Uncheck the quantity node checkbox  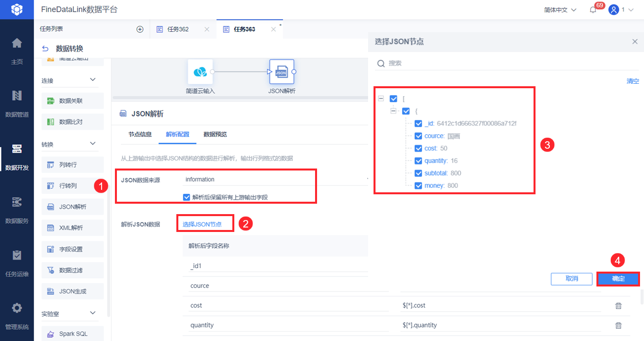[419, 161]
